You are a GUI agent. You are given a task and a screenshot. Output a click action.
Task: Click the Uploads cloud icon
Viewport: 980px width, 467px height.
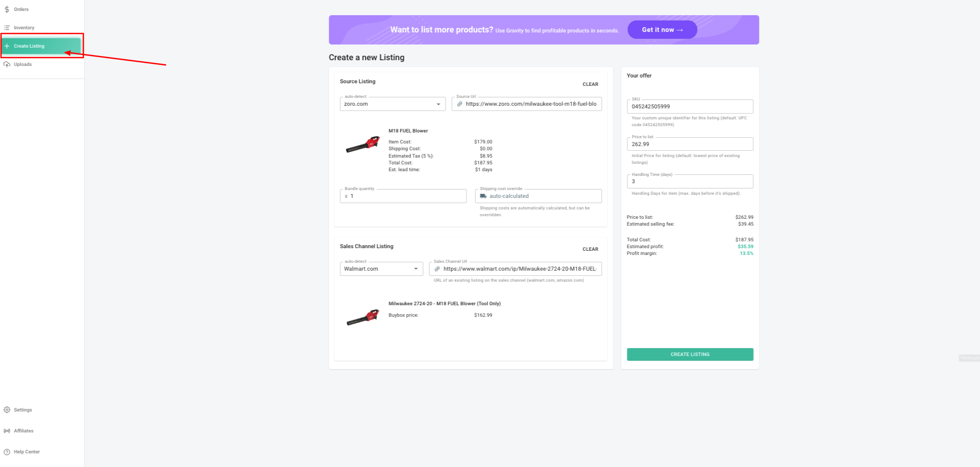click(x=7, y=64)
